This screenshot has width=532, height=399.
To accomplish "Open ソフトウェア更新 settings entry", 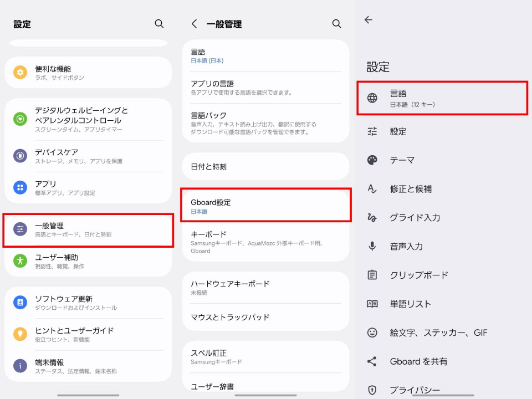I will click(88, 303).
